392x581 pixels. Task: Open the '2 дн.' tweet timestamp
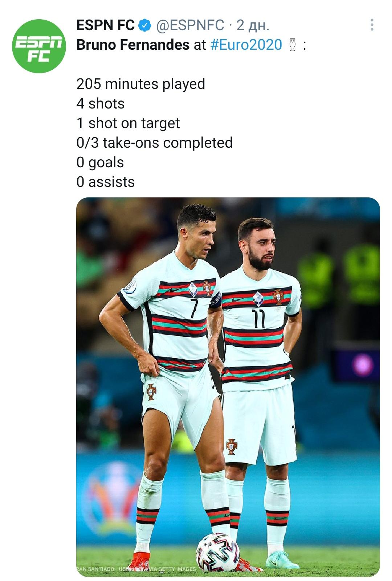[x=253, y=25]
